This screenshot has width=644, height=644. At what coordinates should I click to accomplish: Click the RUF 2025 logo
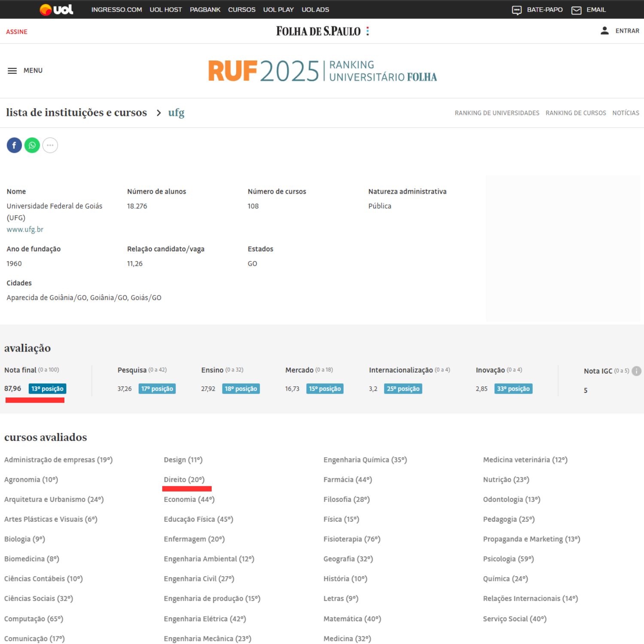point(322,70)
